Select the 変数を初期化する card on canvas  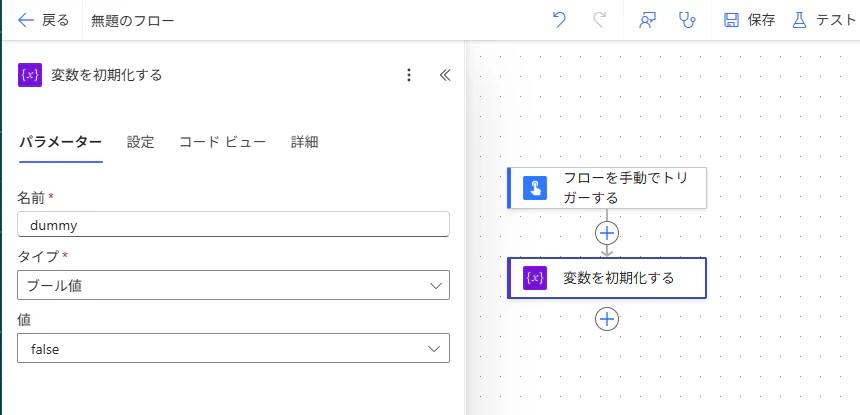tap(607, 278)
